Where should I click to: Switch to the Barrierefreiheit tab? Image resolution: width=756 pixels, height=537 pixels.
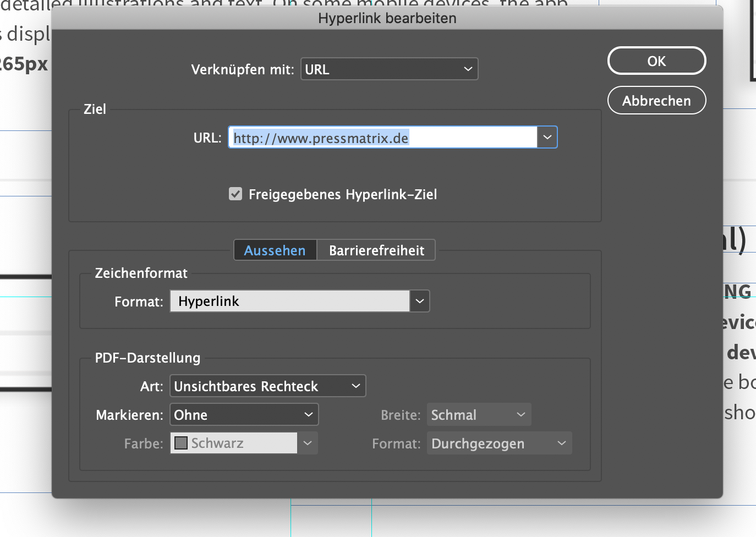tap(376, 250)
